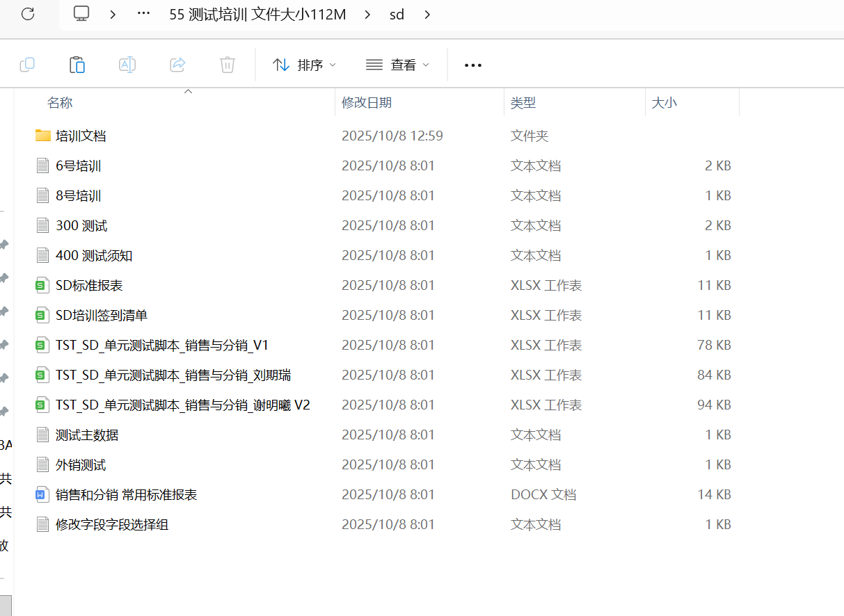Click the paste clipboard icon
This screenshot has height=616, width=844.
(x=77, y=65)
